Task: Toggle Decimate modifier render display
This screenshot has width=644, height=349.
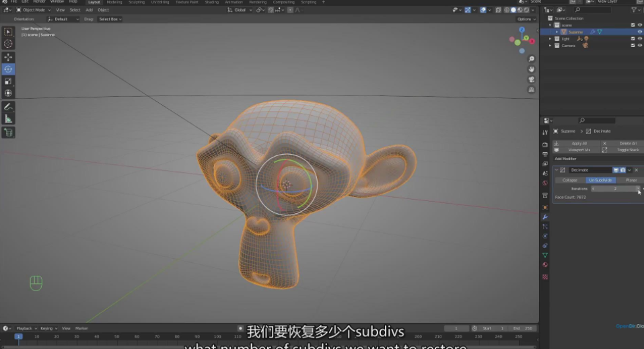Action: tap(622, 170)
